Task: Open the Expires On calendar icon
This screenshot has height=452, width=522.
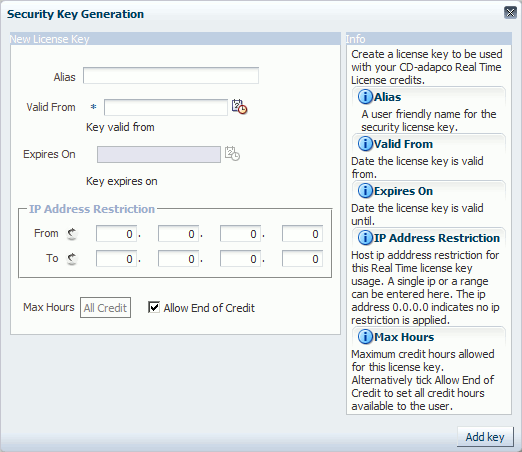Action: click(232, 154)
